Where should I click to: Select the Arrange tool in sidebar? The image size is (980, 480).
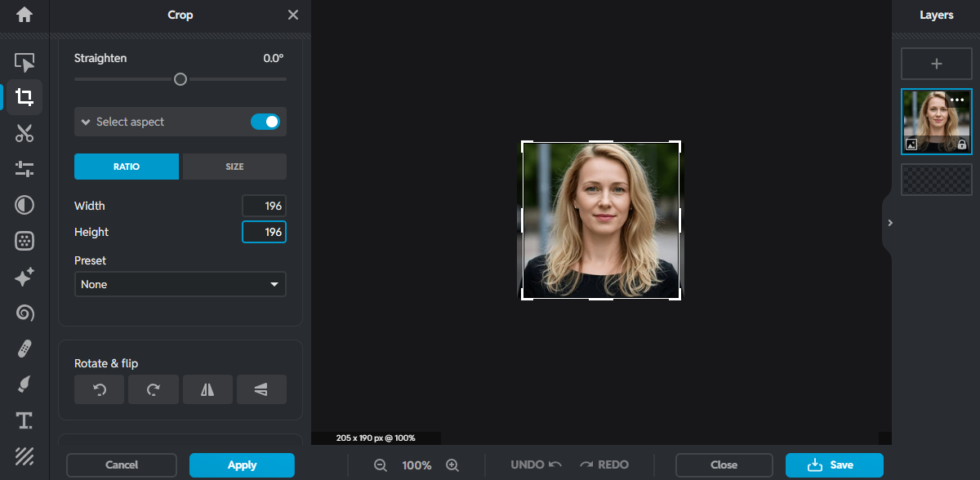24,62
